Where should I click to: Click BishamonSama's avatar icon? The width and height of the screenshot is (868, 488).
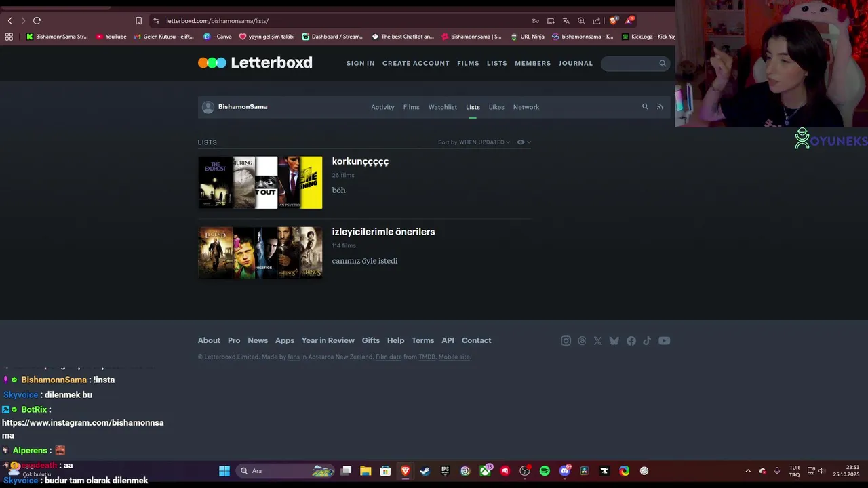208,107
